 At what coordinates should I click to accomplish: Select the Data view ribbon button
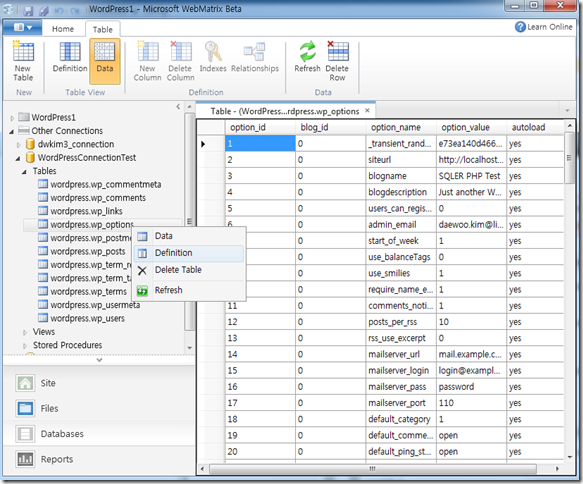[x=105, y=61]
